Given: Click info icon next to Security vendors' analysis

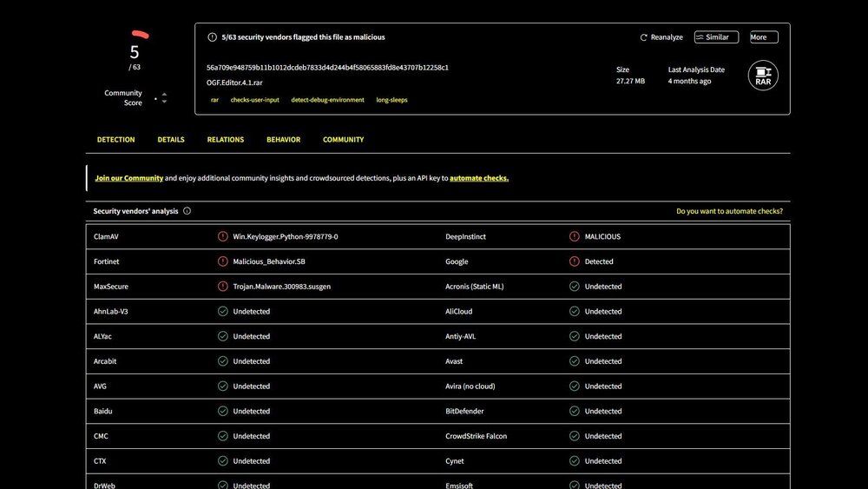Looking at the screenshot, I should [x=187, y=211].
